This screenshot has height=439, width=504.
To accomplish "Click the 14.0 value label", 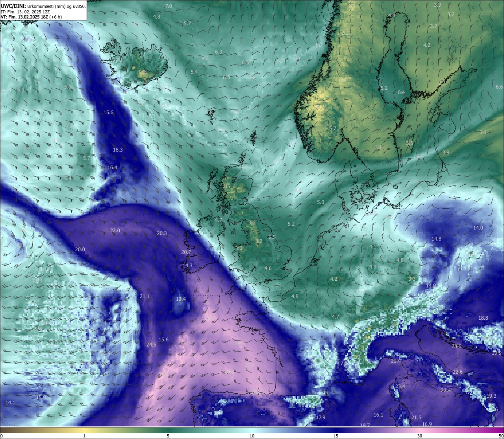I will click(x=478, y=228).
